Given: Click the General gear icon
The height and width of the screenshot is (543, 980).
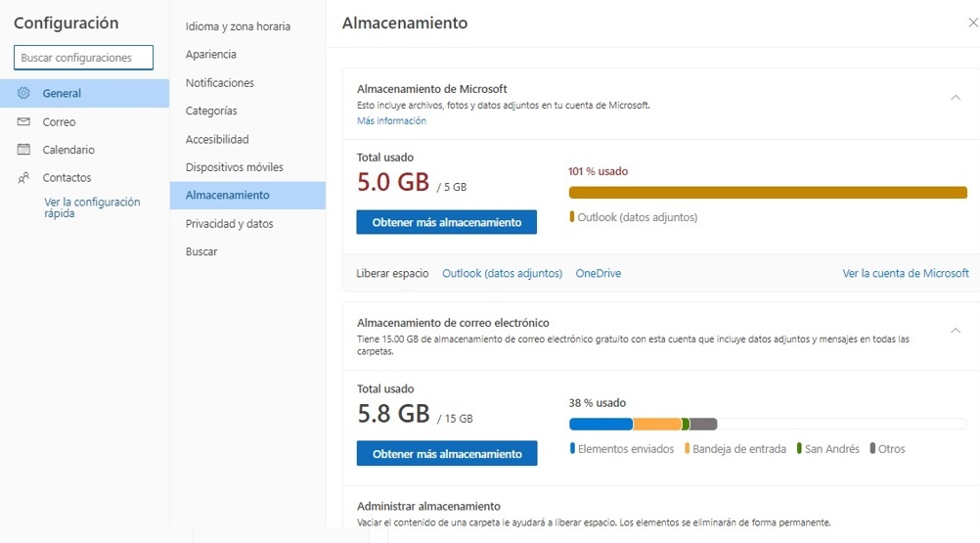Looking at the screenshot, I should coord(23,93).
